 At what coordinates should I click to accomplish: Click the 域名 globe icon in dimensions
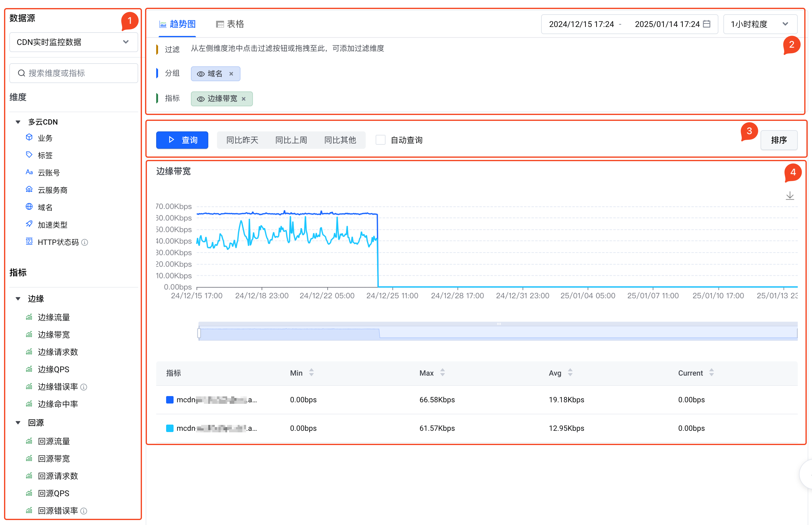29,207
